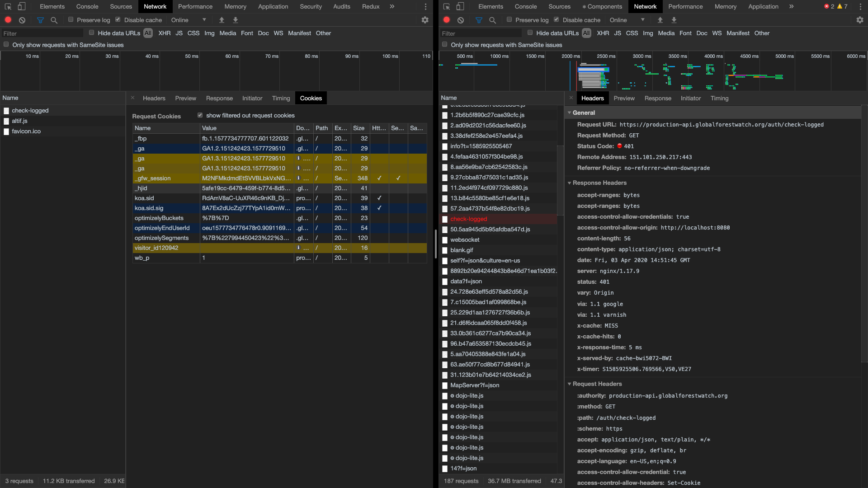
Task: Open search in right Network panel
Action: (x=493, y=20)
